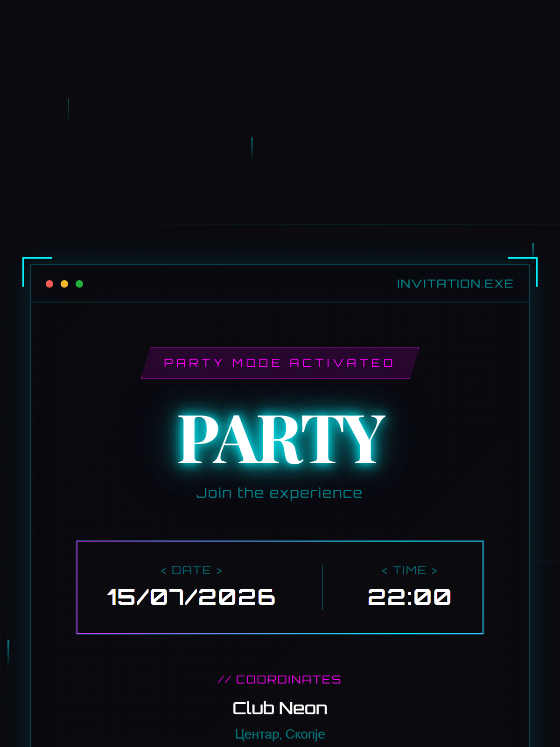Click the red window dot
The height and width of the screenshot is (747, 560).
pos(49,284)
